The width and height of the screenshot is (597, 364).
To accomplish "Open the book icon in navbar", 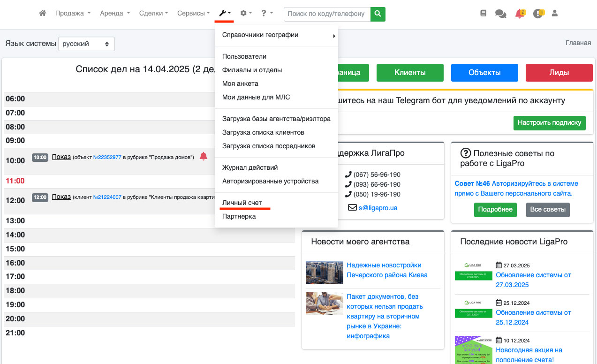I will pos(484,14).
